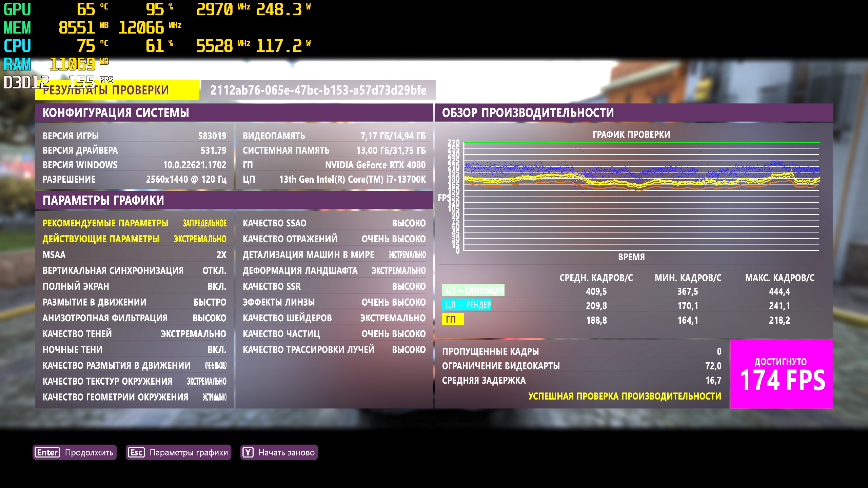This screenshot has width=868, height=488.
Task: Select the benchmark ID tab 2112ab76
Action: [x=318, y=90]
